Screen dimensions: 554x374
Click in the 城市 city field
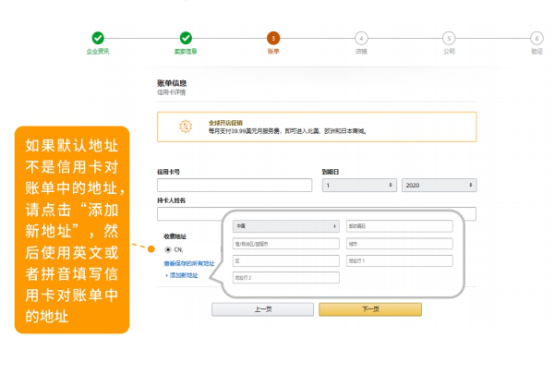(399, 244)
